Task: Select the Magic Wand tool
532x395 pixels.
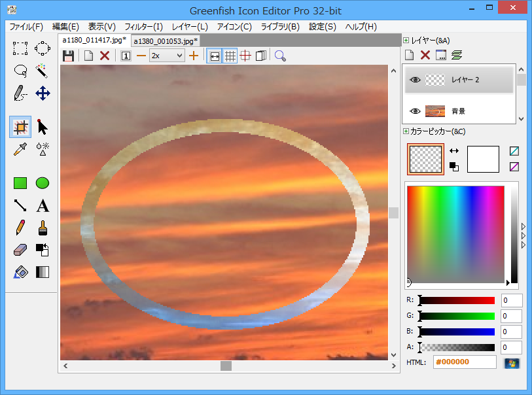Action: 43,70
